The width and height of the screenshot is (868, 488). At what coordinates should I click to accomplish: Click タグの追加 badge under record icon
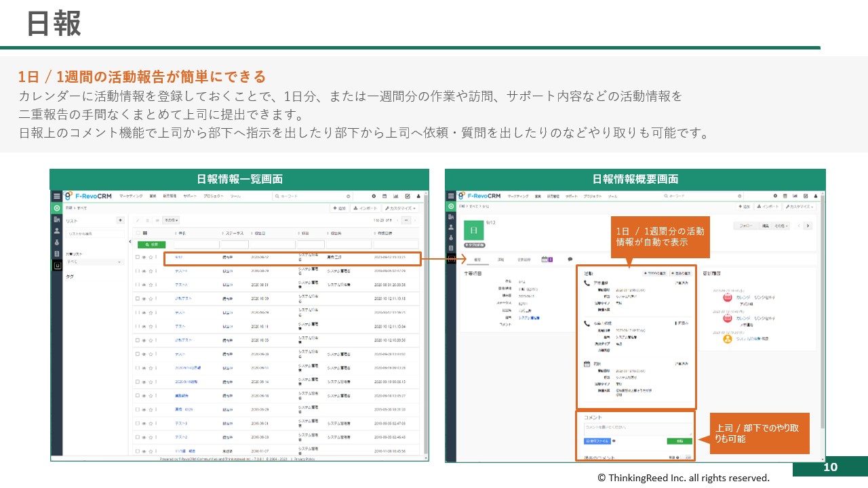click(475, 245)
